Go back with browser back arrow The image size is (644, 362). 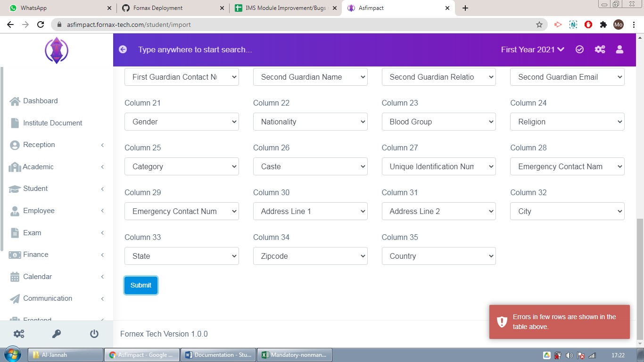coord(10,25)
